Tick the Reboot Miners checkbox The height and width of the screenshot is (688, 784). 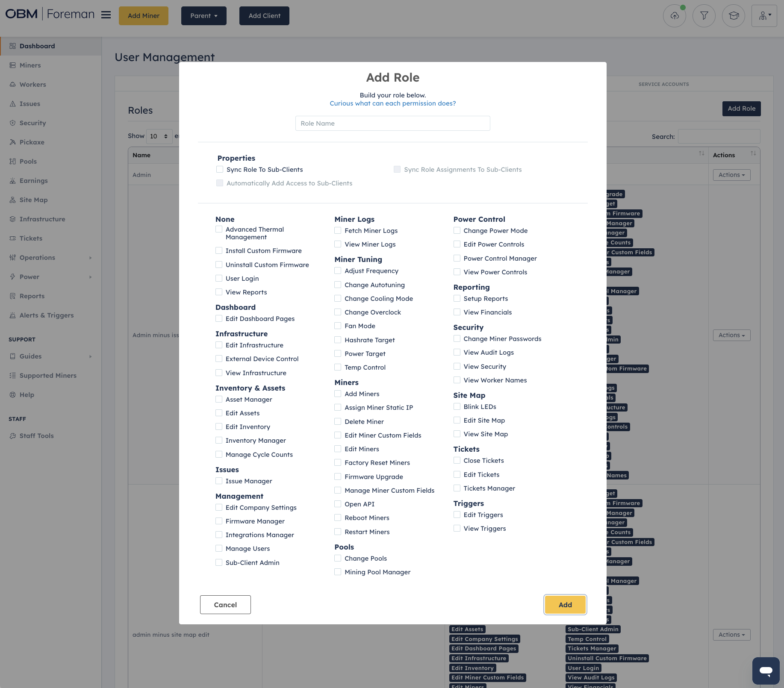pos(338,518)
